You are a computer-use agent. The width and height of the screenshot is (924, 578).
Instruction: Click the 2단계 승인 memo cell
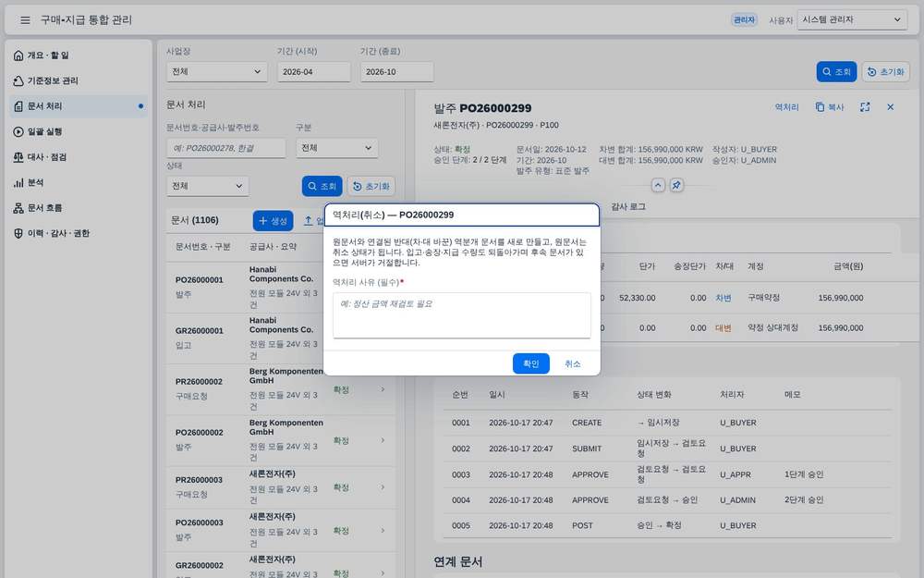(804, 499)
